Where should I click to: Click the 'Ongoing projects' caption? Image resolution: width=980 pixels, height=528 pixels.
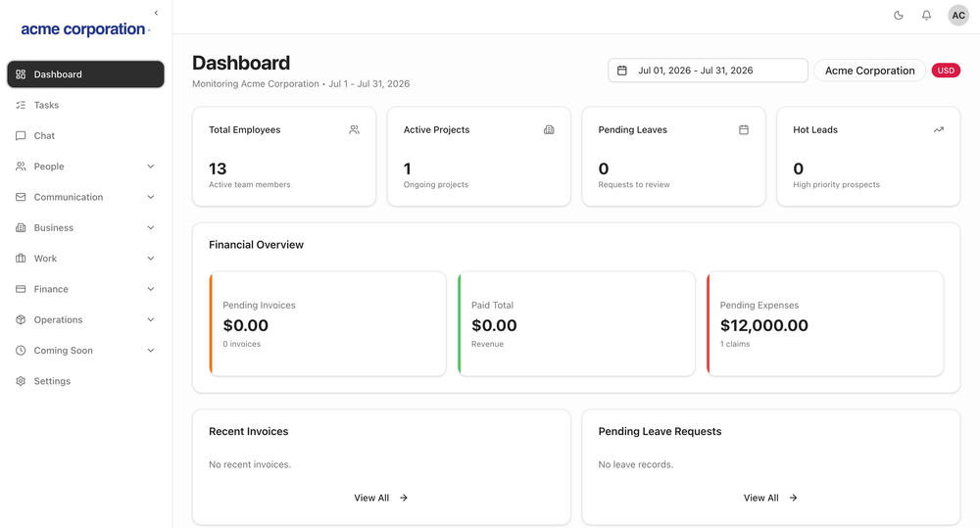[436, 184]
